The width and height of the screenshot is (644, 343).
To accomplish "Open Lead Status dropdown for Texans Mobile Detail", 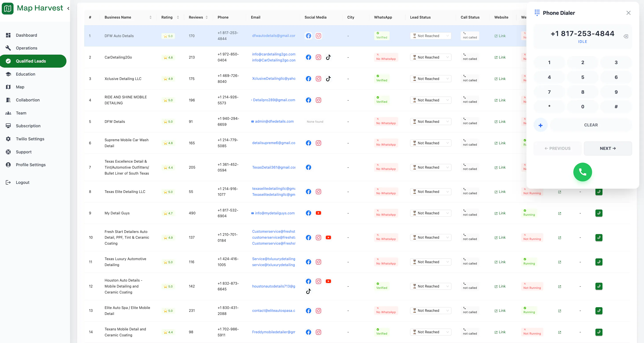I will (x=430, y=332).
